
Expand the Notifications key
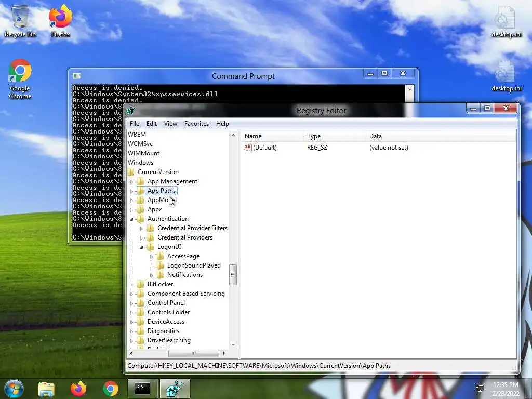[x=151, y=275]
